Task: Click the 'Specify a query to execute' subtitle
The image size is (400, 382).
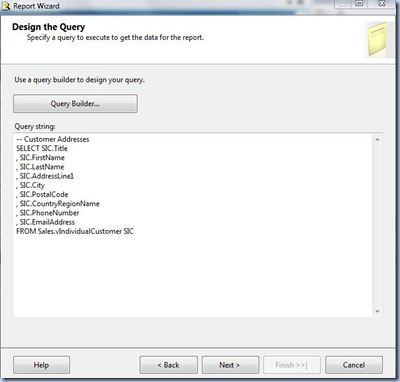Action: 115,38
